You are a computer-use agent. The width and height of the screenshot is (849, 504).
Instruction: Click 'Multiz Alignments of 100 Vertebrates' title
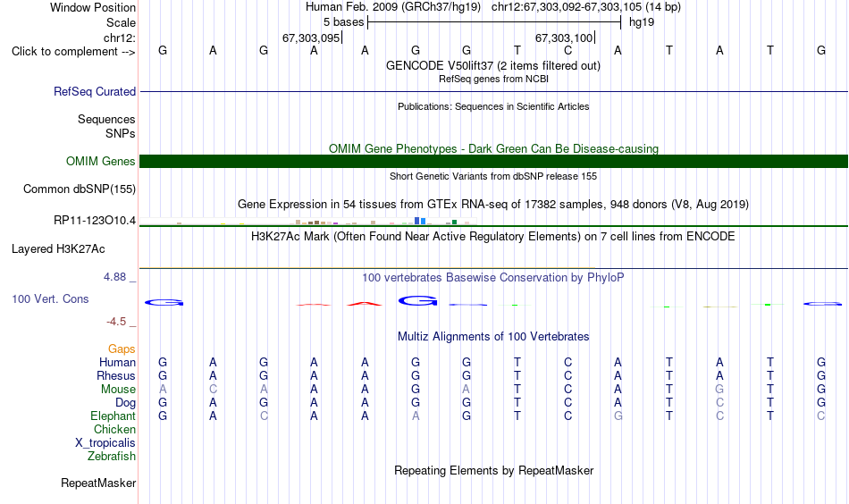493,336
